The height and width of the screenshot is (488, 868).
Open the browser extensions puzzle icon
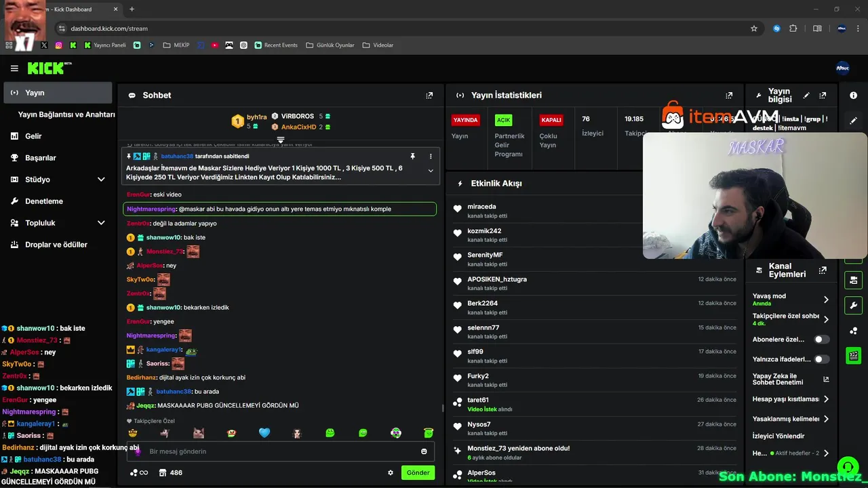coord(793,28)
